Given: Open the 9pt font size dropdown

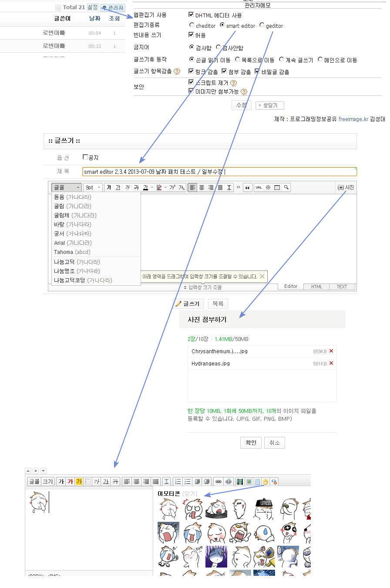Looking at the screenshot, I should [93, 187].
